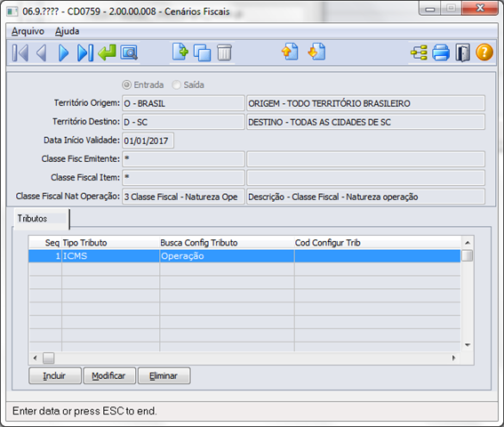Click the Eliminar button
The width and height of the screenshot is (504, 427).
164,375
